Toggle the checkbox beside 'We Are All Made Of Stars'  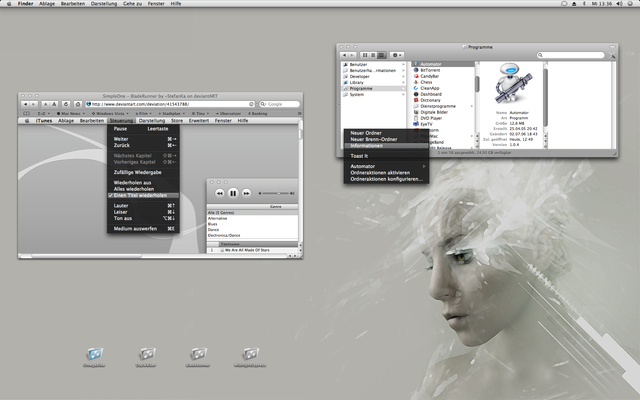point(222,250)
